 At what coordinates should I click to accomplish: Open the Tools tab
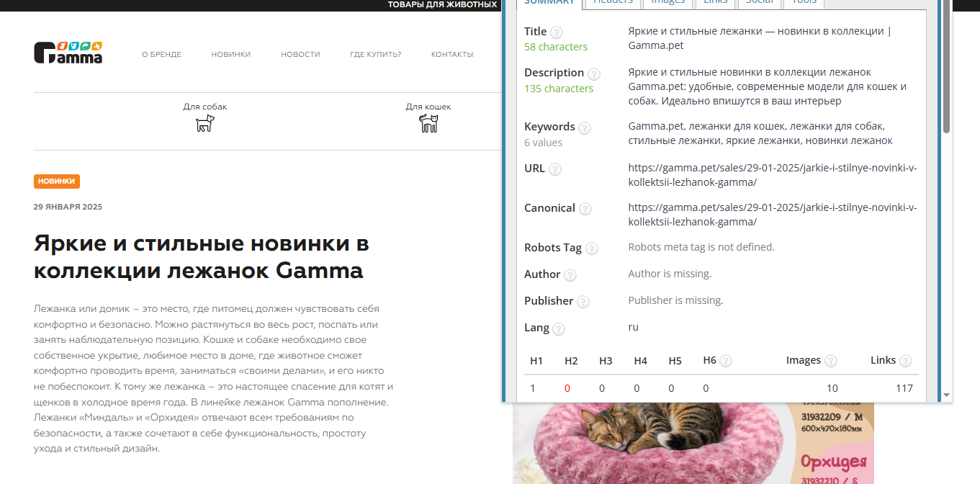coord(804,3)
